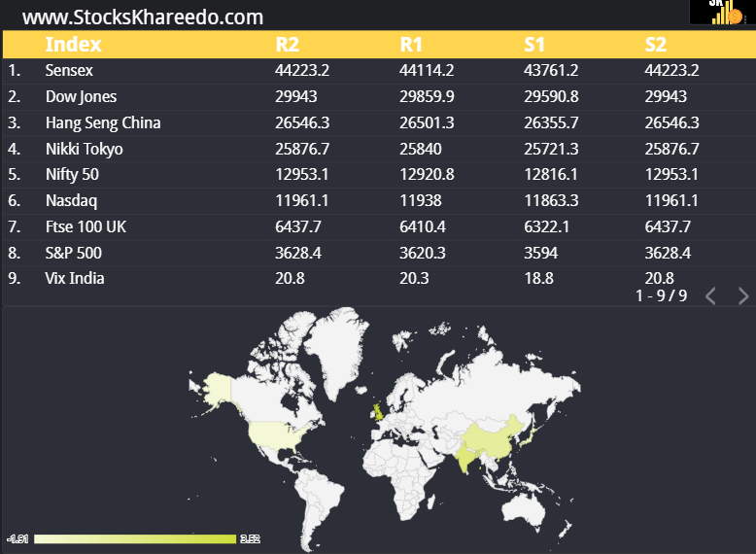Viewport: 756px width, 554px height.
Task: Click the map color scale legend bar
Action: (135, 538)
